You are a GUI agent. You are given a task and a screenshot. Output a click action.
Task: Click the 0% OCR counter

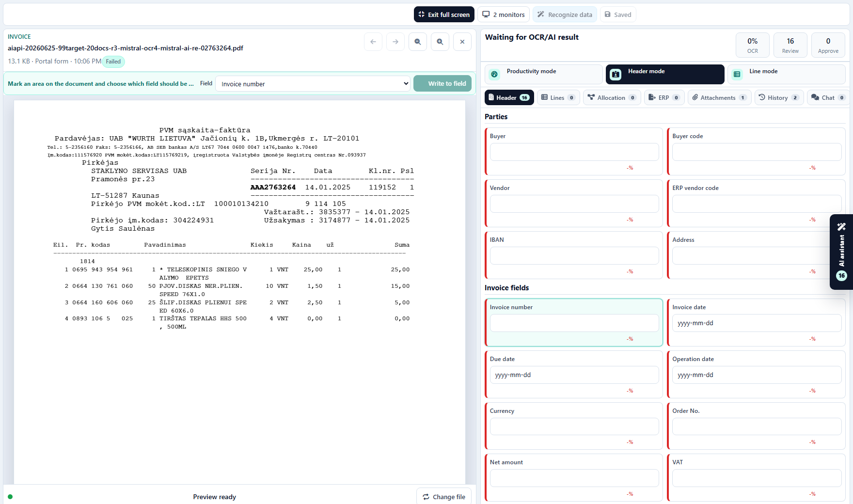(x=752, y=45)
